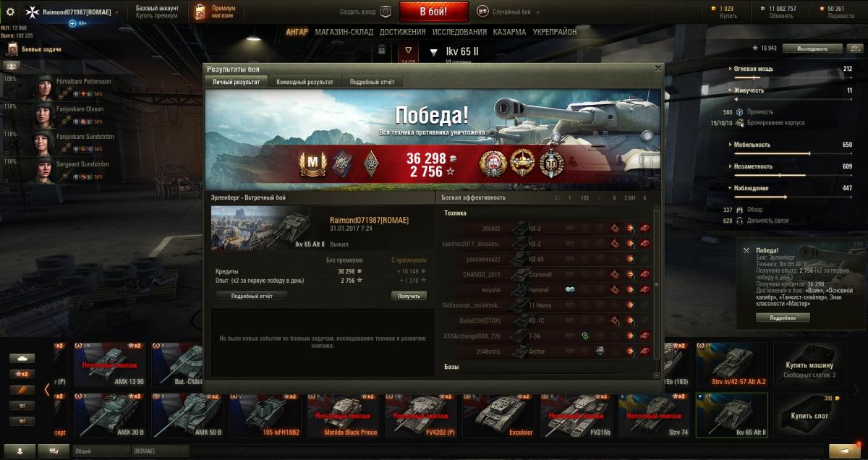Click the kill icon in the 300602 row
Viewport: 868px width, 460px height.
coord(644,228)
